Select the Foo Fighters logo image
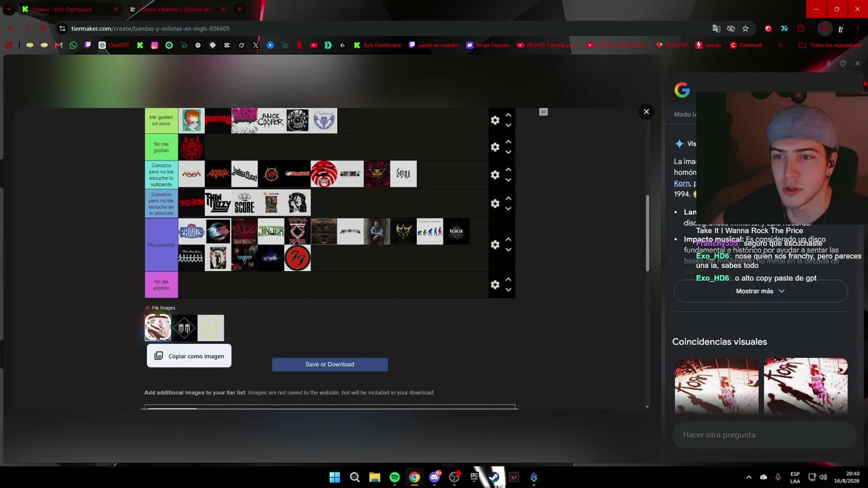 coord(297,258)
